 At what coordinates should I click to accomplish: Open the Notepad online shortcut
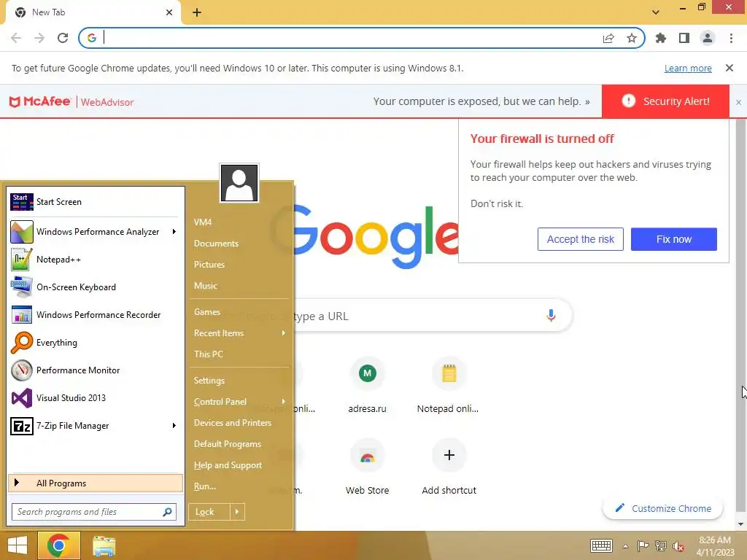[449, 386]
